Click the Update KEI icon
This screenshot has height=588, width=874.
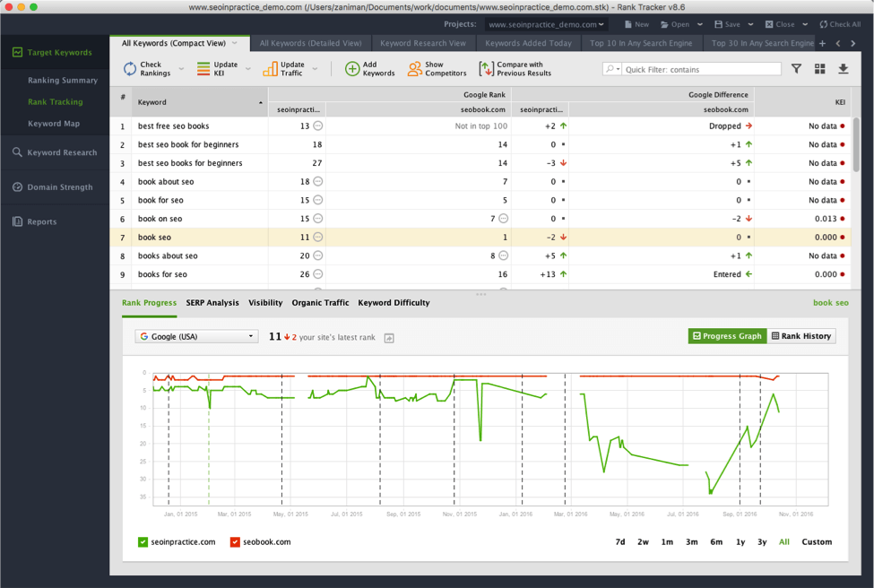point(203,69)
